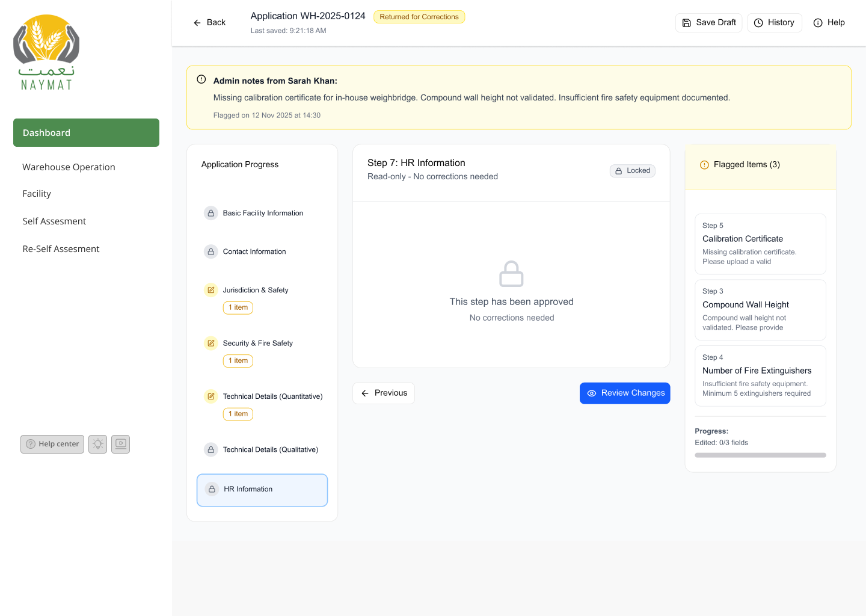
Task: Open Warehouse Operation menu item
Action: tap(69, 167)
